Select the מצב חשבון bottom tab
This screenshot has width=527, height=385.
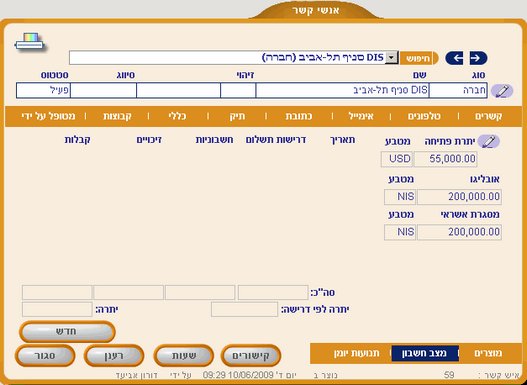click(x=425, y=353)
